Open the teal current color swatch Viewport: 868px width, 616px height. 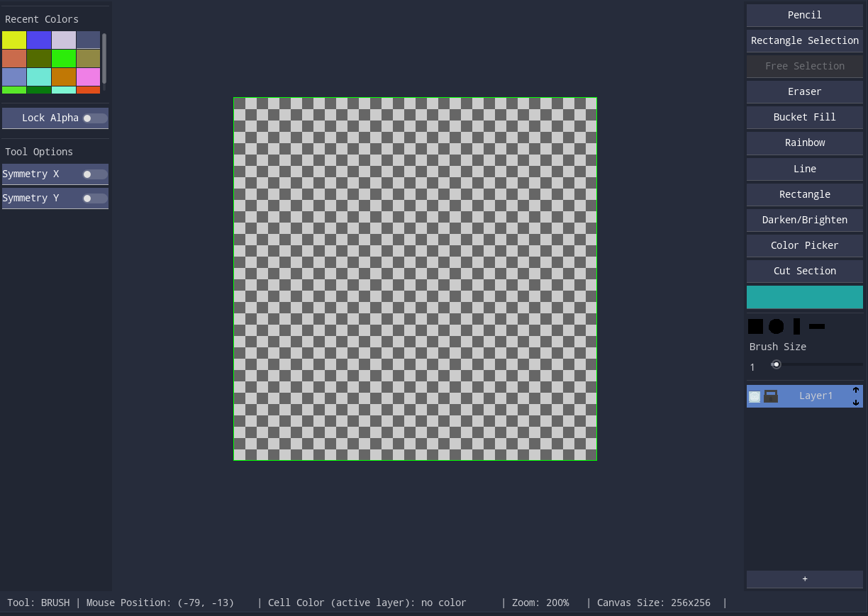(x=804, y=298)
